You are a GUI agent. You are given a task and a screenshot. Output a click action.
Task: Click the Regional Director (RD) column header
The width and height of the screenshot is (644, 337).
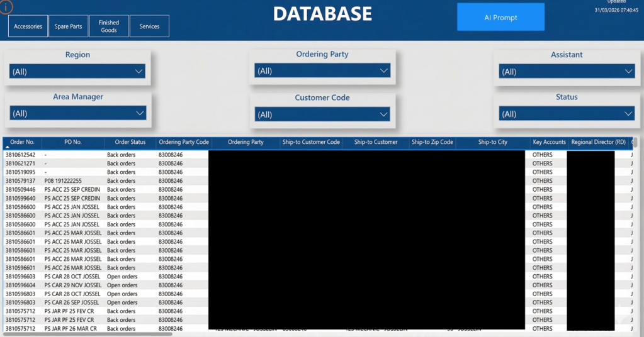click(599, 142)
